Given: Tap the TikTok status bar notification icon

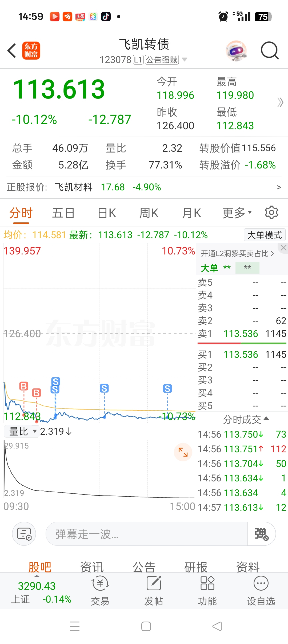Looking at the screenshot, I should pos(106,17).
